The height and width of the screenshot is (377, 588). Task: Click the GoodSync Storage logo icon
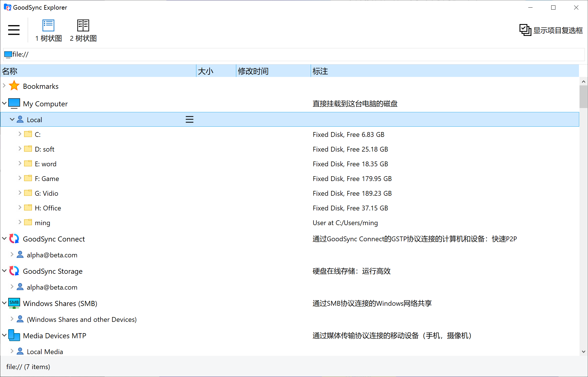(14, 271)
